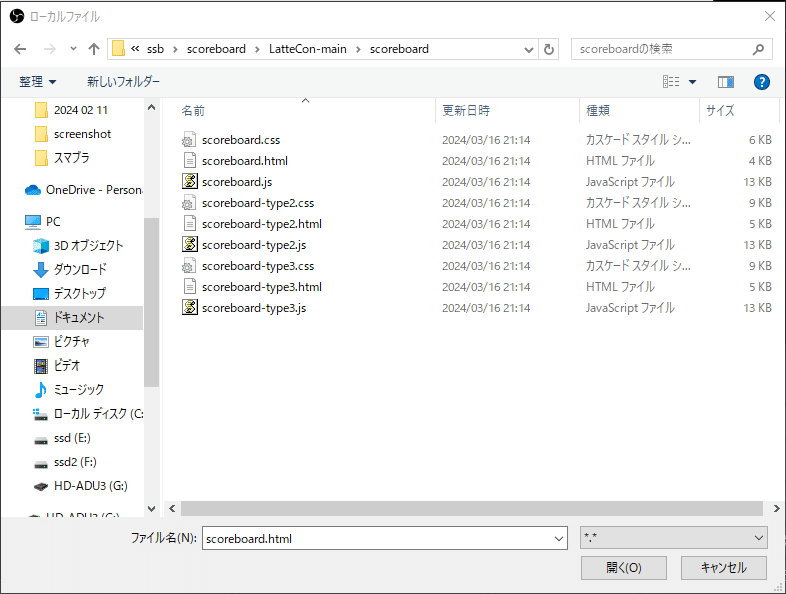Click the キャンセル button
This screenshot has height=594, width=786.
pos(724,568)
